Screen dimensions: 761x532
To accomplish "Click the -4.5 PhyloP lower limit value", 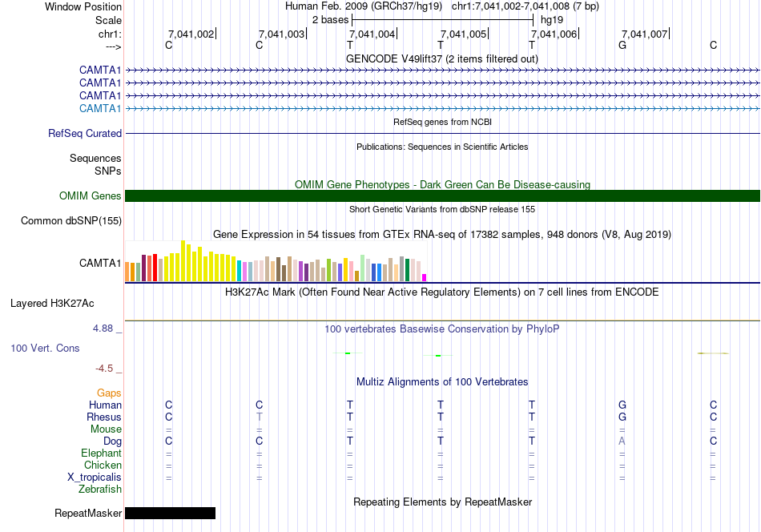I will tap(104, 369).
